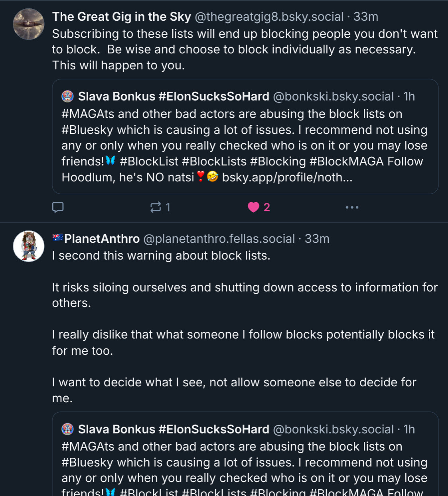Open the three-dot more options menu

click(x=352, y=207)
